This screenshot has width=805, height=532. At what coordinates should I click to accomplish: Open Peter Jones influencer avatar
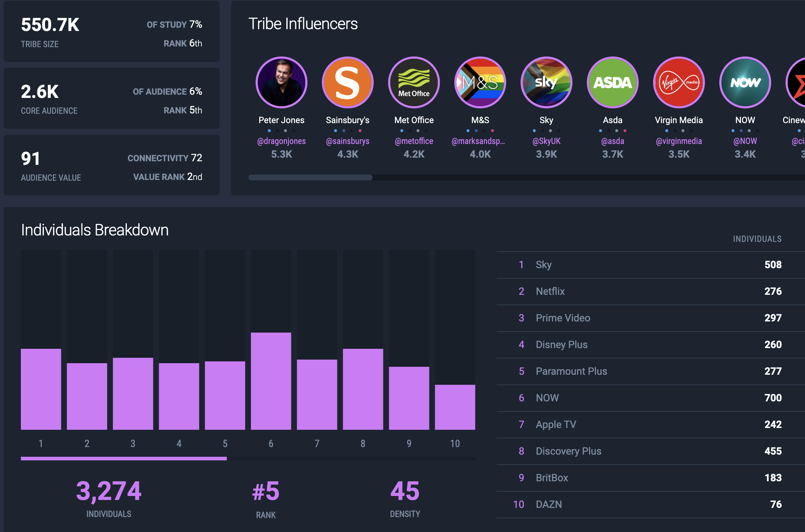[x=282, y=82]
